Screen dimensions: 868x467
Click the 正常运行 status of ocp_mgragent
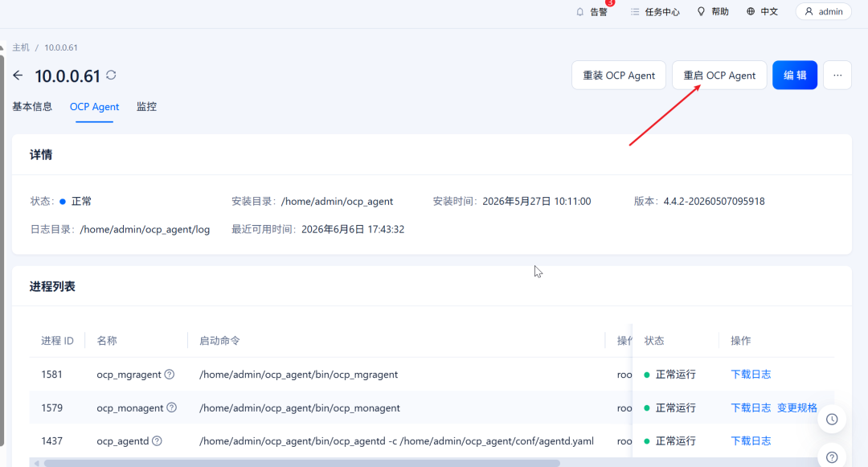click(675, 375)
